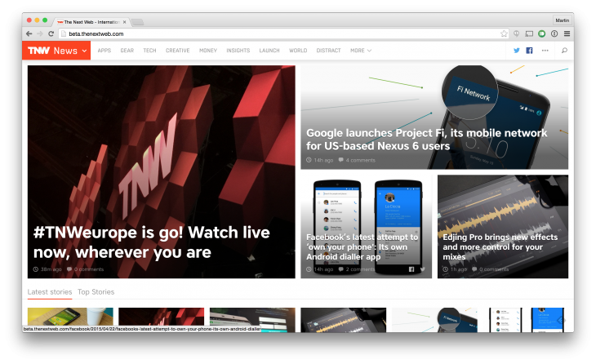Share dialler story on Facebook icon

coord(411,269)
